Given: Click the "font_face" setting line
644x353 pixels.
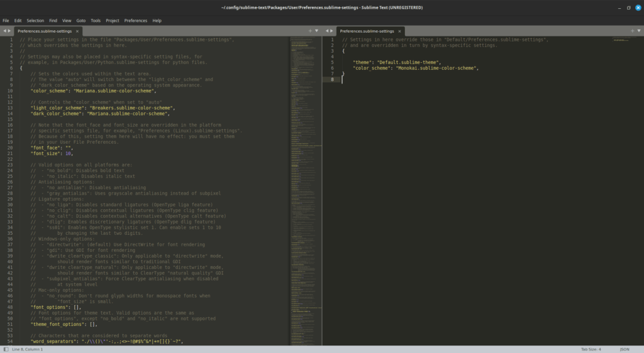Looking at the screenshot, I should [x=52, y=148].
